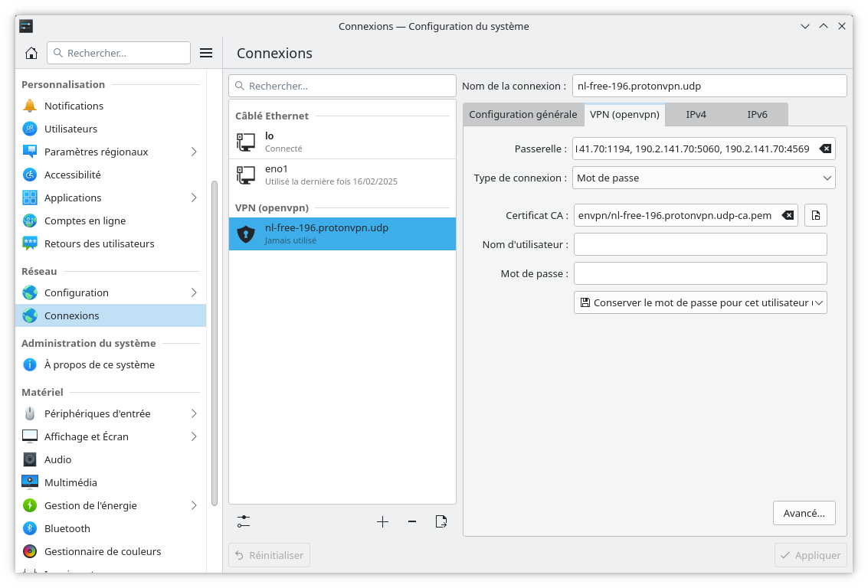
Task: Click the add new connection plus icon
Action: pyautogui.click(x=383, y=521)
